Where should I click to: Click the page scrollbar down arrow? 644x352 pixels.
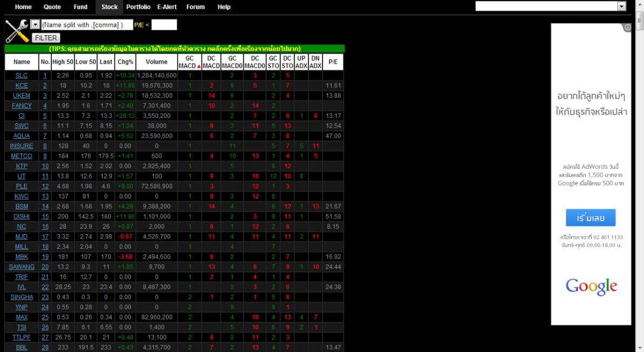pyautogui.click(x=640, y=348)
